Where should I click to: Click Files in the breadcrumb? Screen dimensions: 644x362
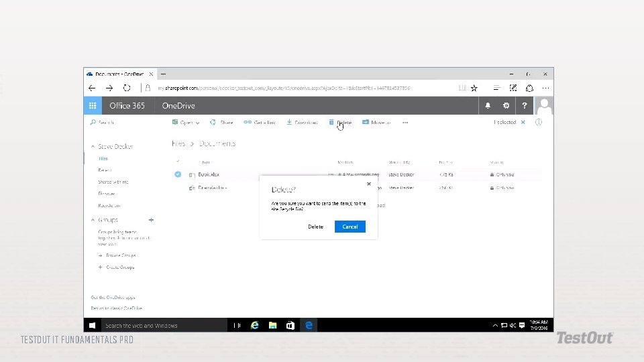point(178,143)
